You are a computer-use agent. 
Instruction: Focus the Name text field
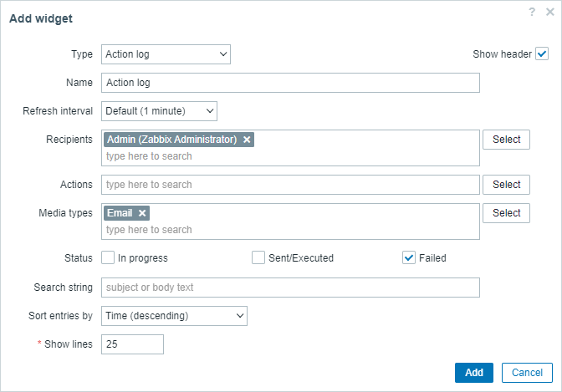(x=290, y=83)
